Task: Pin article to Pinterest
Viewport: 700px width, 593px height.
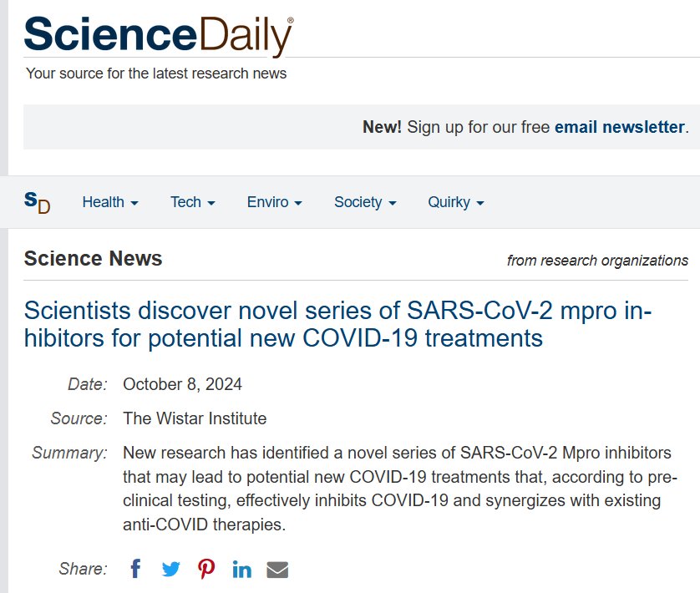Action: pos(206,570)
